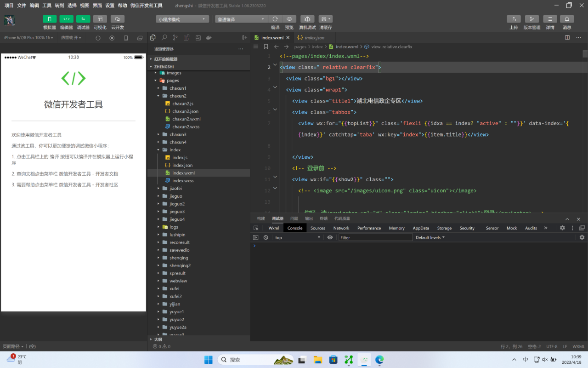Open the search icon in the sidebar
588x368 pixels.
[164, 38]
